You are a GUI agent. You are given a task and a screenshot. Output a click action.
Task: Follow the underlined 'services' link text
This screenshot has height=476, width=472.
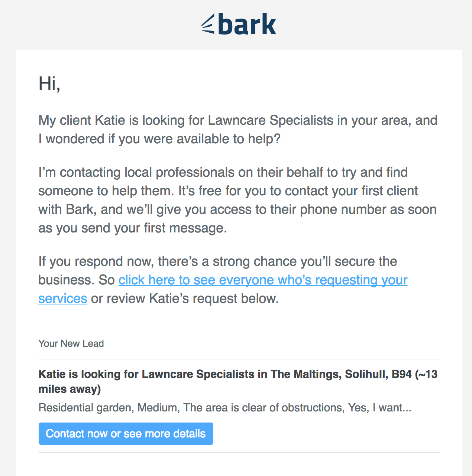[63, 299]
